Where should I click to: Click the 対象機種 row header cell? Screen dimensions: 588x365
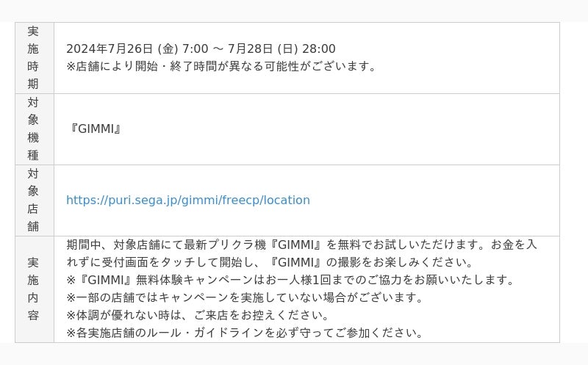35,129
